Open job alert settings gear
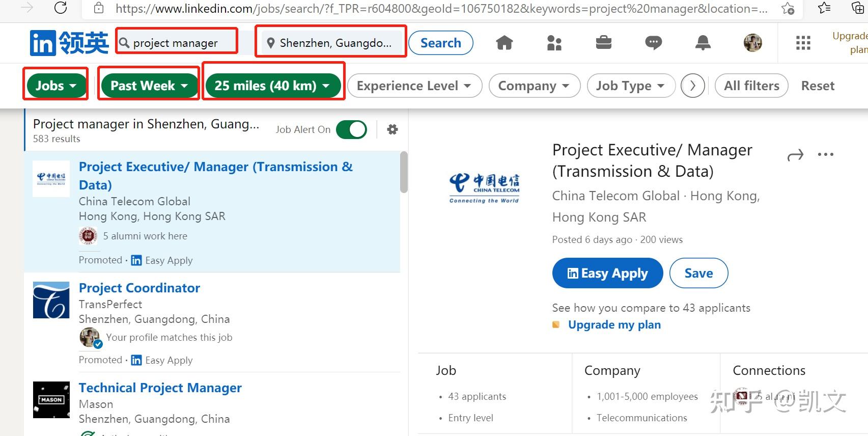 coord(393,129)
